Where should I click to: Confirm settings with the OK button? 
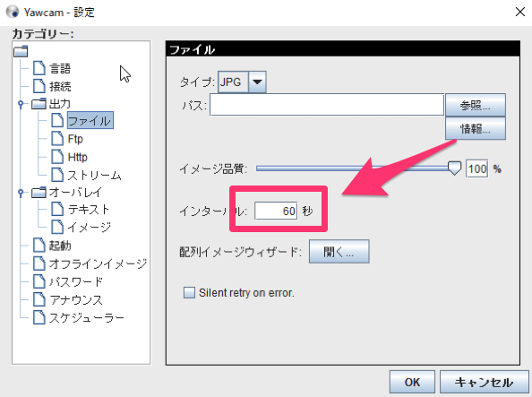412,382
